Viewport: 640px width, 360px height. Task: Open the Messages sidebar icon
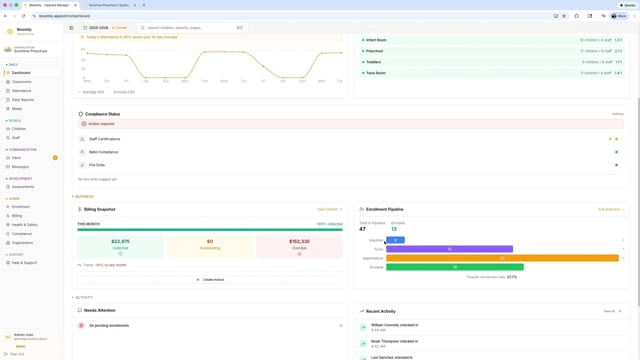(8, 167)
